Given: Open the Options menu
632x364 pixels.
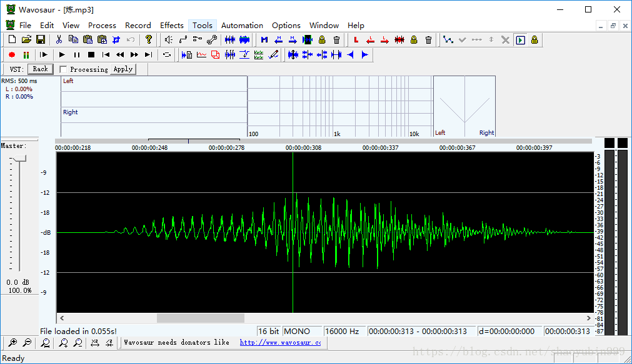Looking at the screenshot, I should click(x=286, y=26).
